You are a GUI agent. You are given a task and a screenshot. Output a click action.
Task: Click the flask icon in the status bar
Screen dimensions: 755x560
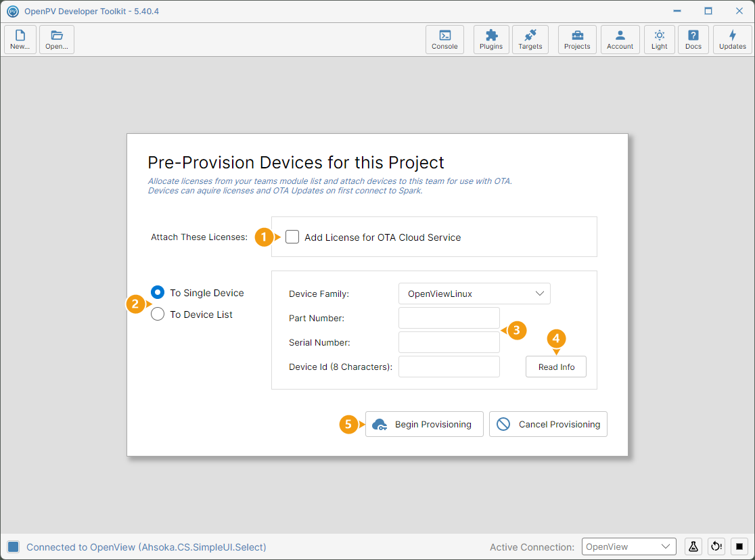click(x=693, y=546)
